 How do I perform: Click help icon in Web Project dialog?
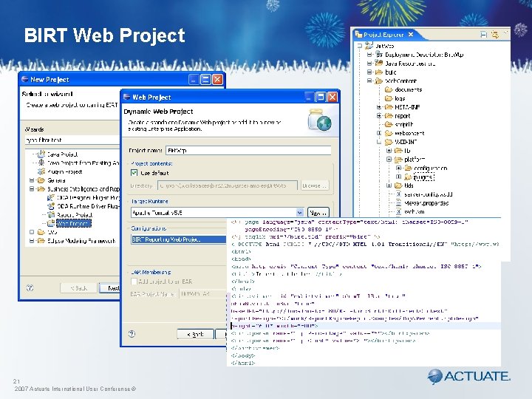[x=132, y=334]
